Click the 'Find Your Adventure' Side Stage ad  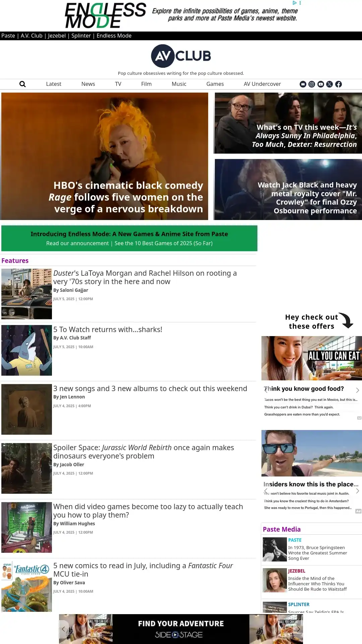coord(181,629)
